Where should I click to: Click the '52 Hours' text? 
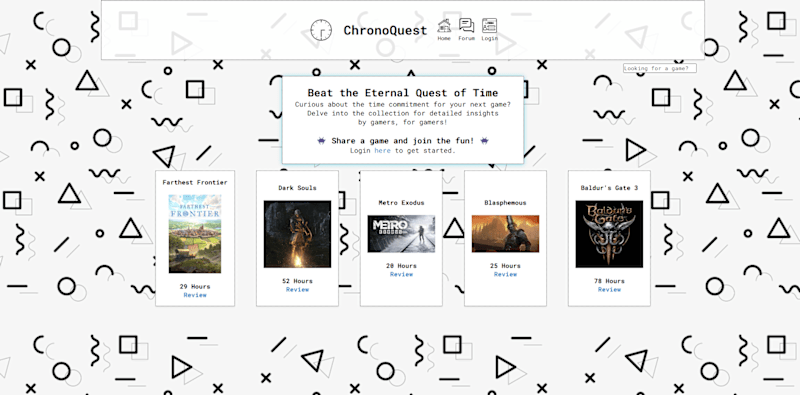pos(297,281)
